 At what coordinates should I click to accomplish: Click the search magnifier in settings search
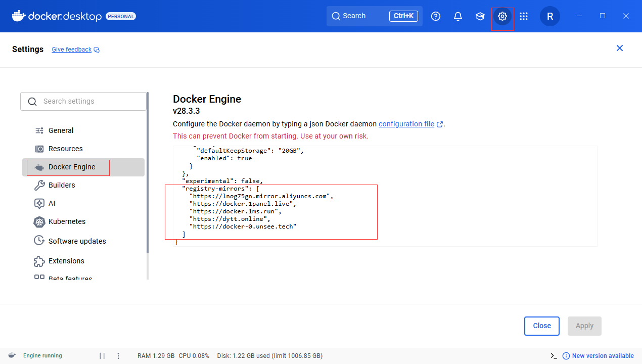(x=32, y=102)
